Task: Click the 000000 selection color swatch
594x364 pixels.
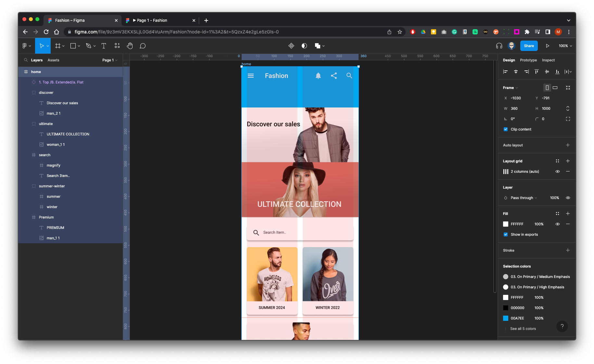Action: [506, 308]
